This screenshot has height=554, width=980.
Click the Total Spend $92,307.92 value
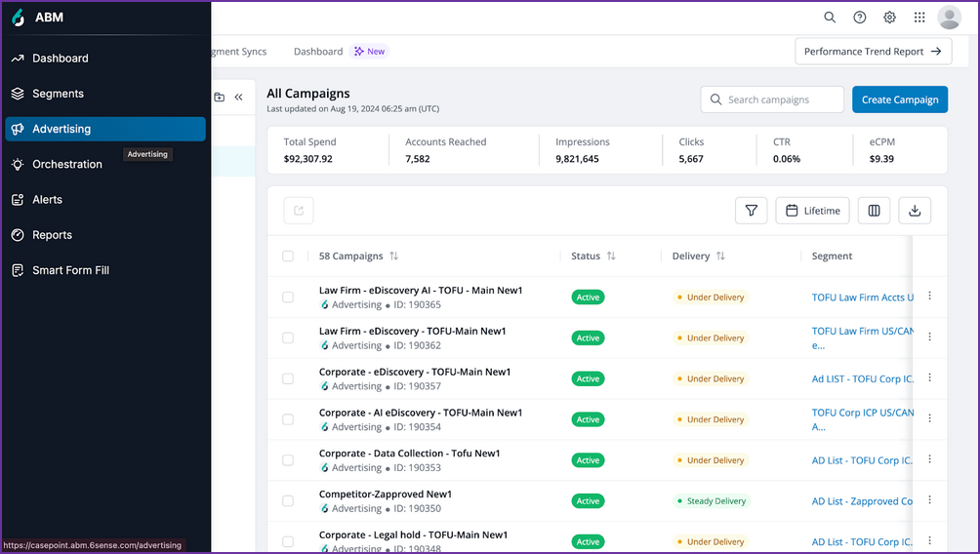pyautogui.click(x=308, y=159)
